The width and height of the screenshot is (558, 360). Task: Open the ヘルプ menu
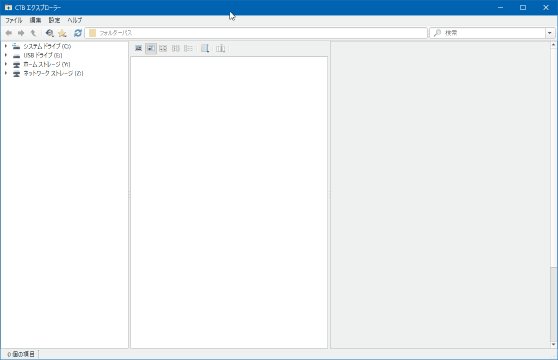(x=75, y=20)
